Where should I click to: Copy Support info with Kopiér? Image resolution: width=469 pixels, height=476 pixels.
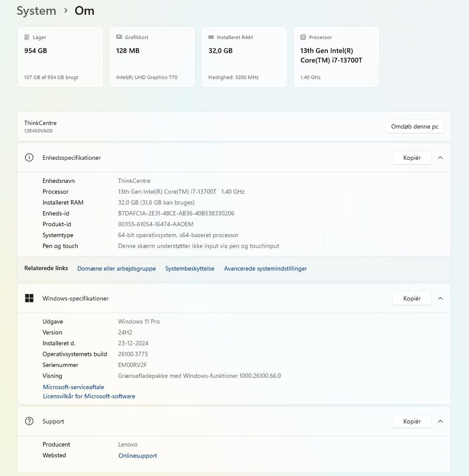click(x=411, y=421)
